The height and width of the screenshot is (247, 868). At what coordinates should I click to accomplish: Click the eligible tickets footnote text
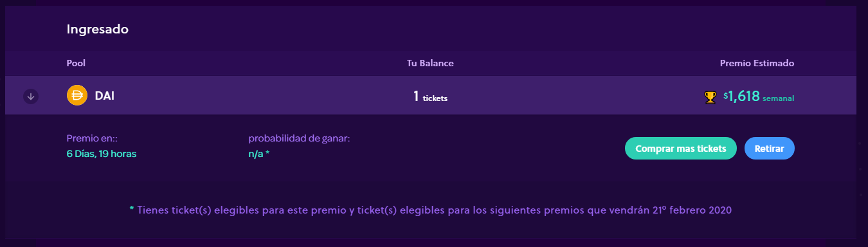click(x=431, y=210)
